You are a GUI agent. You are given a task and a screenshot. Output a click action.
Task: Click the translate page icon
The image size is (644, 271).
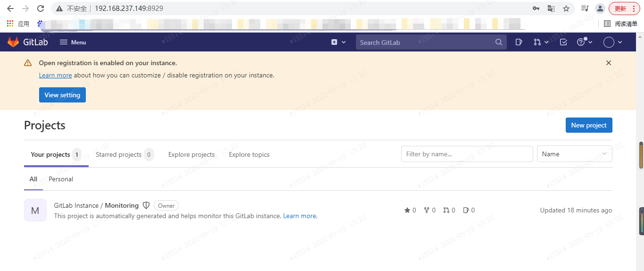[x=551, y=8]
